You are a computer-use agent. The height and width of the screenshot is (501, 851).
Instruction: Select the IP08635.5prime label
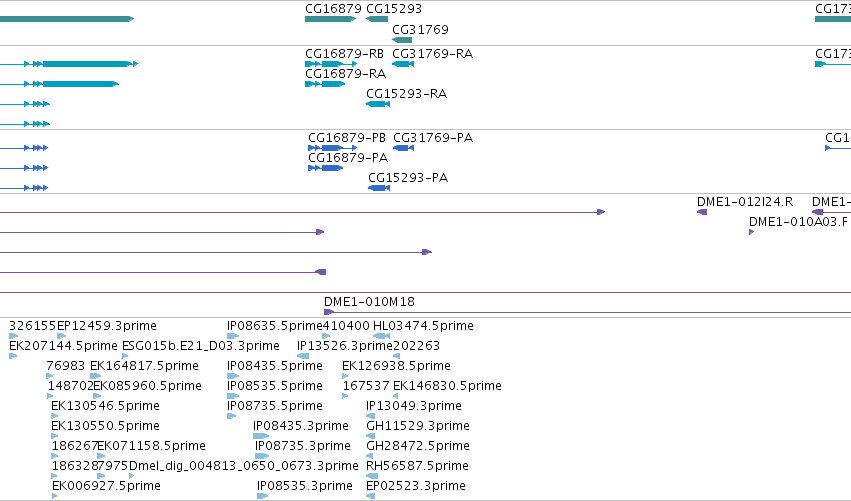pos(275,326)
